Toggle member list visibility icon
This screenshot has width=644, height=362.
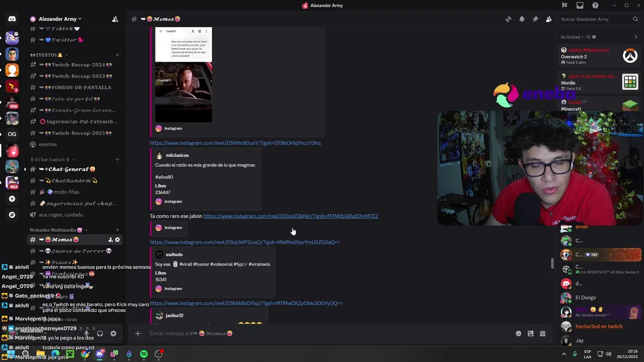pyautogui.click(x=549, y=19)
